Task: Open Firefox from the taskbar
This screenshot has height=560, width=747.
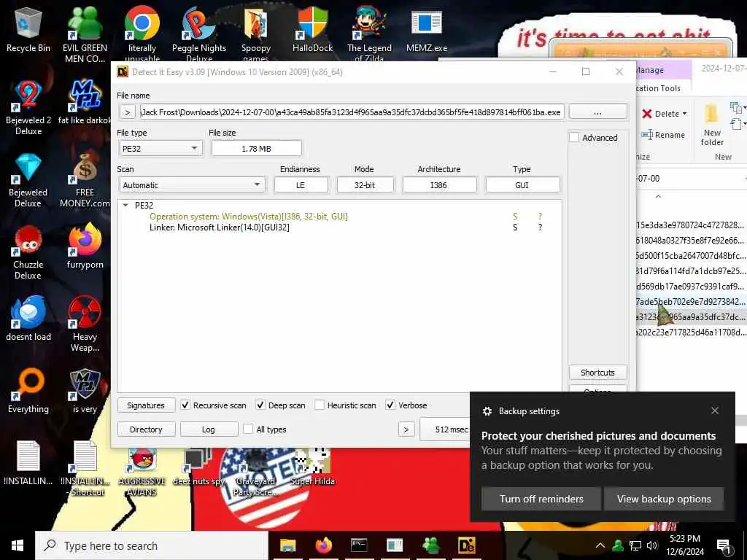Action: (x=323, y=545)
